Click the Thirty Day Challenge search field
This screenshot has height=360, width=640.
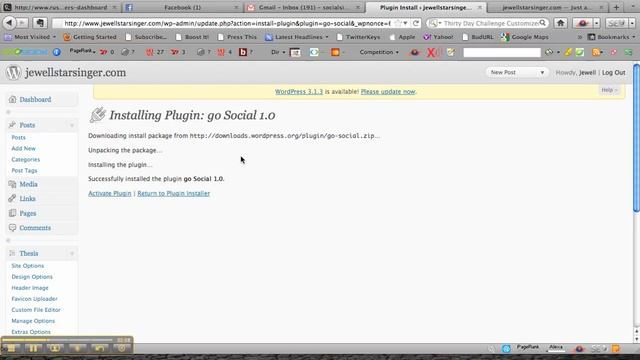click(x=491, y=23)
